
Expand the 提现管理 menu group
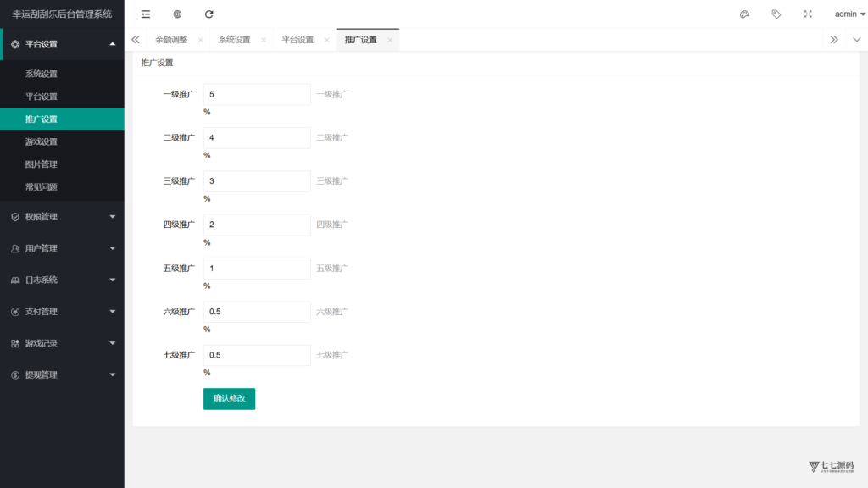pos(62,374)
